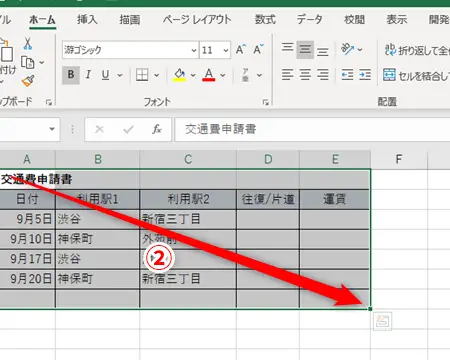Toggle Middle Align button
Screen dimensions: 450x360
pyautogui.click(x=305, y=50)
